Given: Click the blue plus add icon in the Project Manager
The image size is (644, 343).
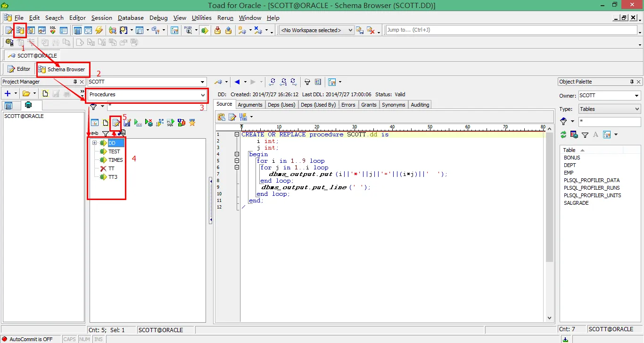Looking at the screenshot, I should (8, 94).
